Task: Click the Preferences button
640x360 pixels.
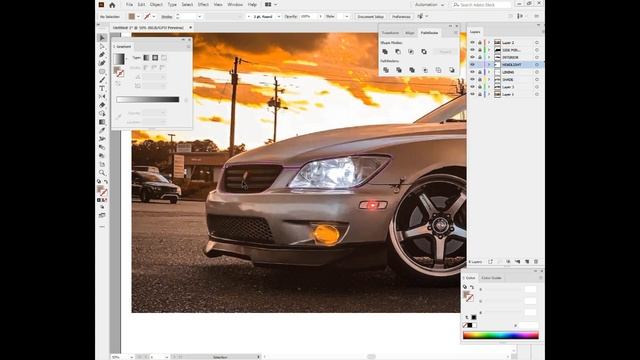Action: click(x=401, y=17)
